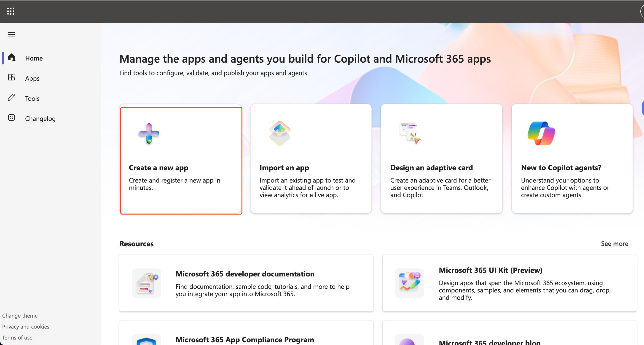Click the Copilot logo icon
Viewport: 644px width, 345px height.
(x=541, y=133)
